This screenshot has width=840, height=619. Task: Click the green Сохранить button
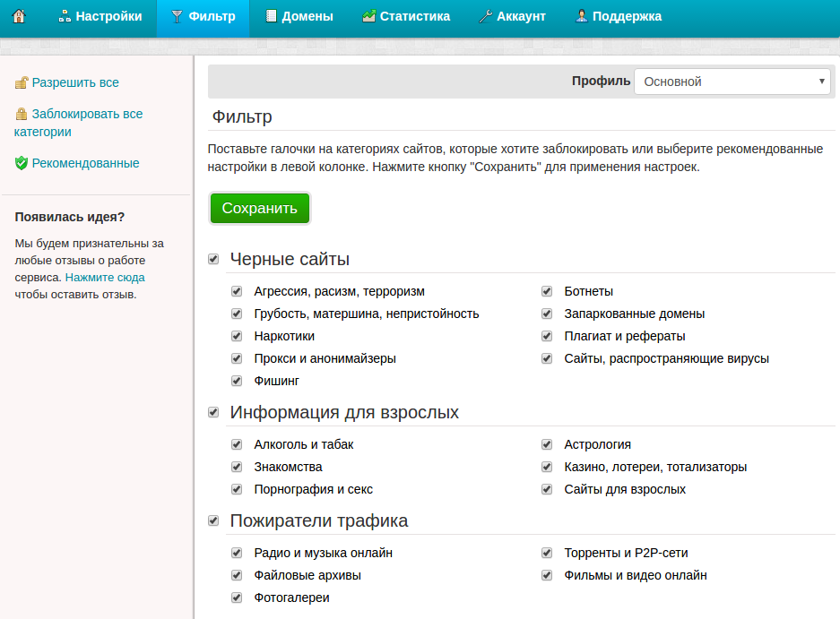(260, 208)
